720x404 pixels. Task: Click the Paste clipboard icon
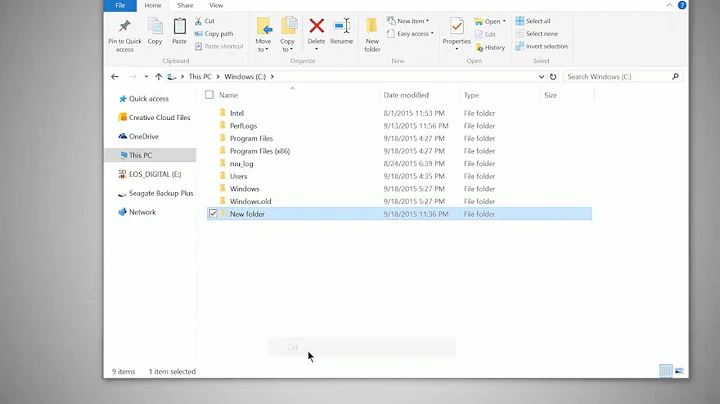pos(180,27)
